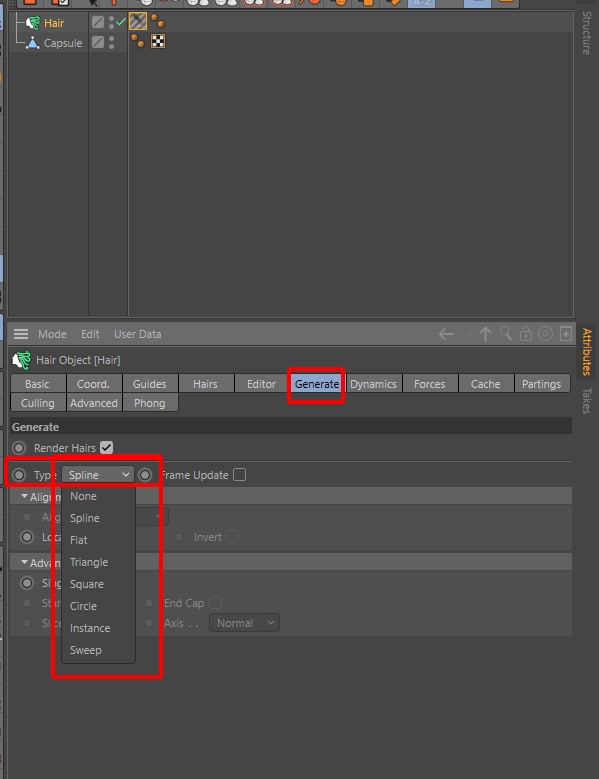Select the checkerboard texture tag on Capsule
This screenshot has height=779, width=599.
click(x=158, y=41)
